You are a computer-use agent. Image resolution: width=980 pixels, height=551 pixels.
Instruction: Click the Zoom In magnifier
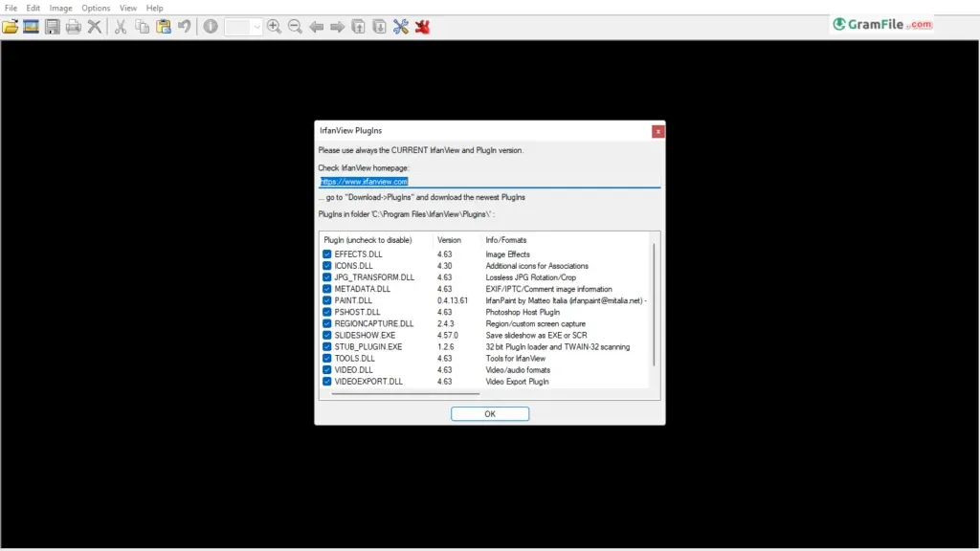click(274, 26)
